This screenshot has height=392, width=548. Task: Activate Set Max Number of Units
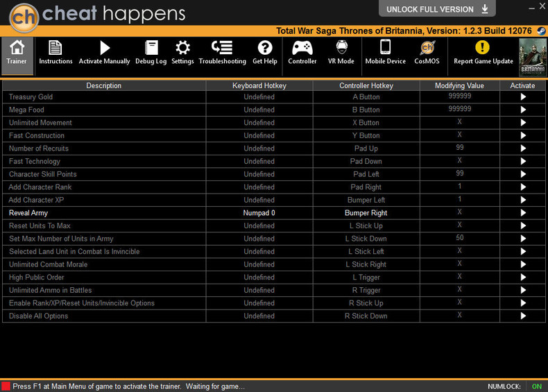(x=523, y=239)
